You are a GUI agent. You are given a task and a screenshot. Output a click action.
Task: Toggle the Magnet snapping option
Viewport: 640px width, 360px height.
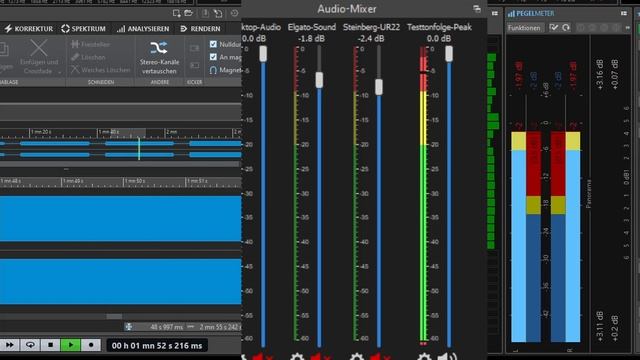click(213, 70)
